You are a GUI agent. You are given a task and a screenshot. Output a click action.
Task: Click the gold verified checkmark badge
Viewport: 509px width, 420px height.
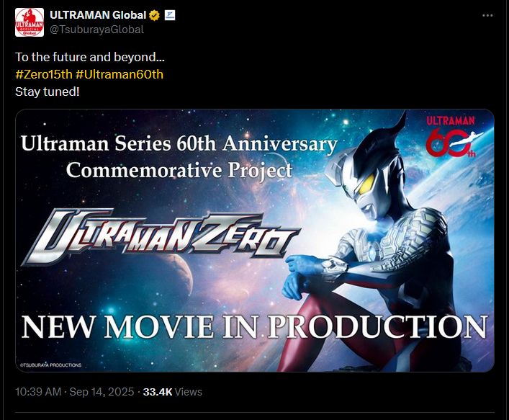[154, 15]
